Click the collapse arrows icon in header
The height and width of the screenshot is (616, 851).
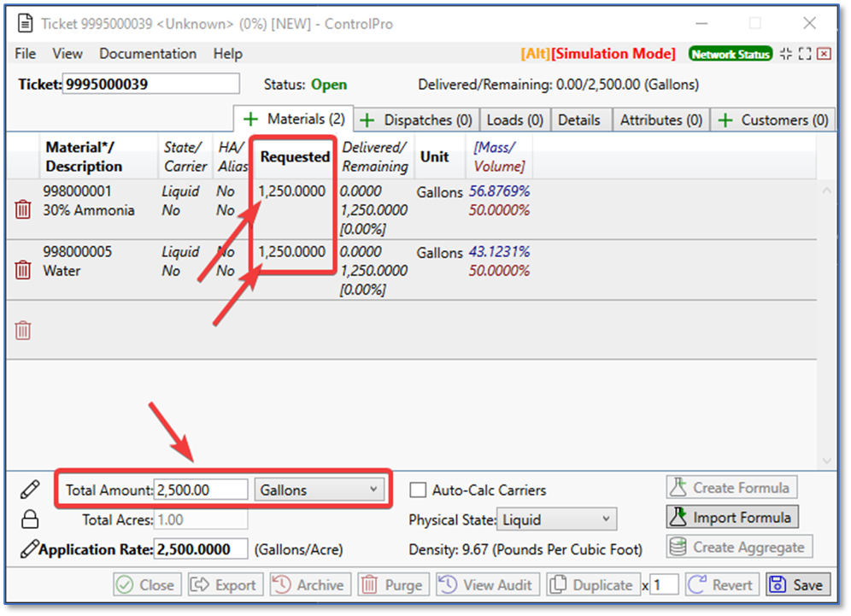coord(786,54)
